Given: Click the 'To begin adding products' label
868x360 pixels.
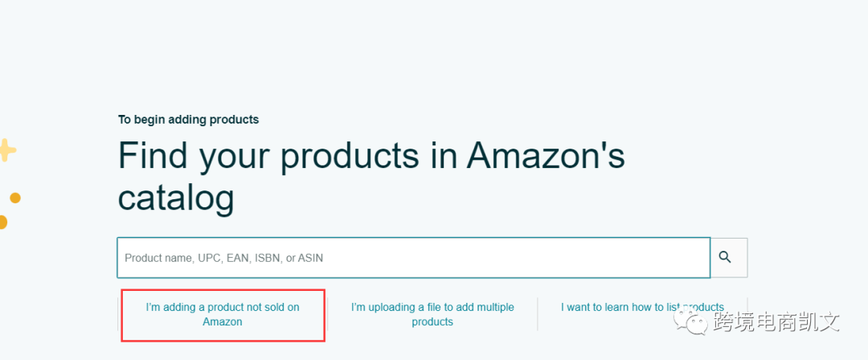Looking at the screenshot, I should 188,119.
